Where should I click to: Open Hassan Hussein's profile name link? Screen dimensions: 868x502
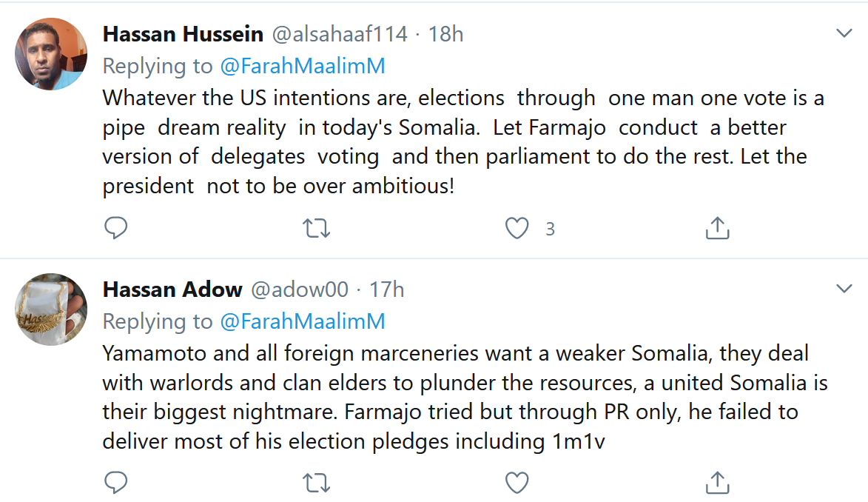(x=183, y=34)
